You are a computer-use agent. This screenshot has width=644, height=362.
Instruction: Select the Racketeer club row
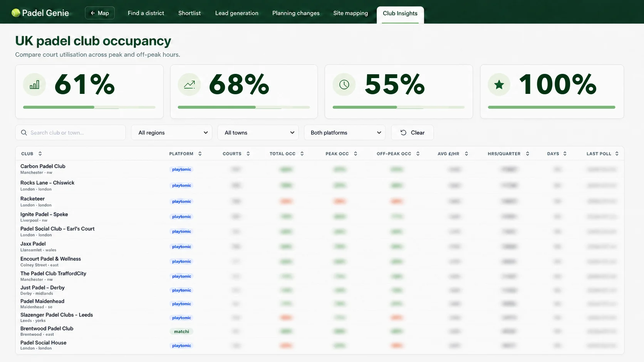(320, 202)
